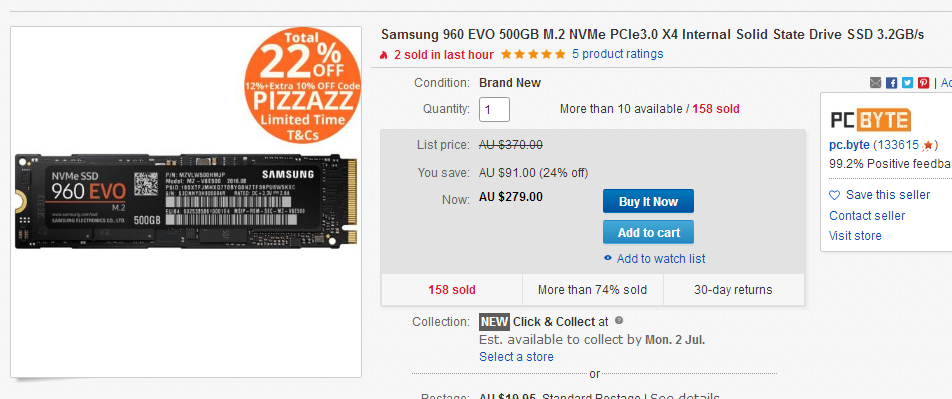952x399 pixels.
Task: Share listing on Twitter icon
Action: click(x=907, y=83)
